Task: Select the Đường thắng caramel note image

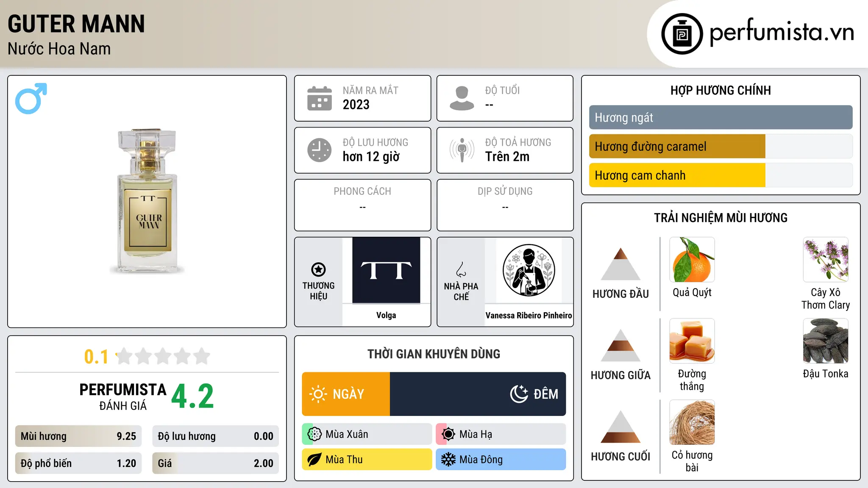Action: coord(692,341)
